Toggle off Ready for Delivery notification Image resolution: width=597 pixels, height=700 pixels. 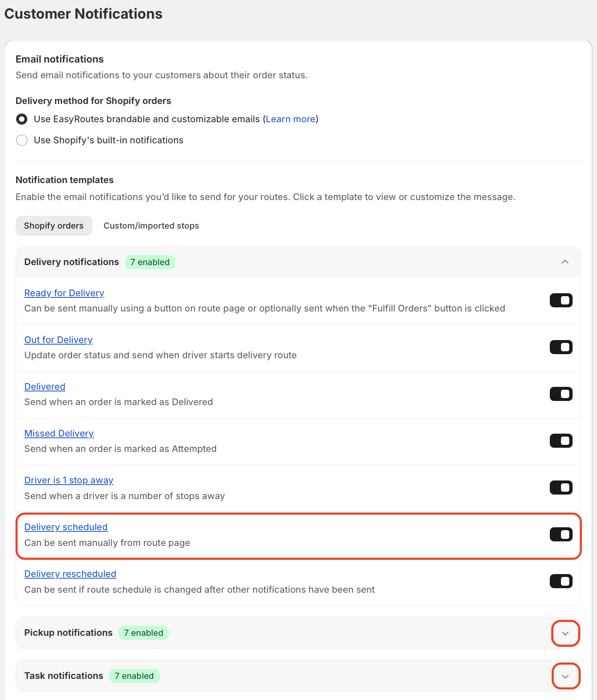[x=561, y=300]
